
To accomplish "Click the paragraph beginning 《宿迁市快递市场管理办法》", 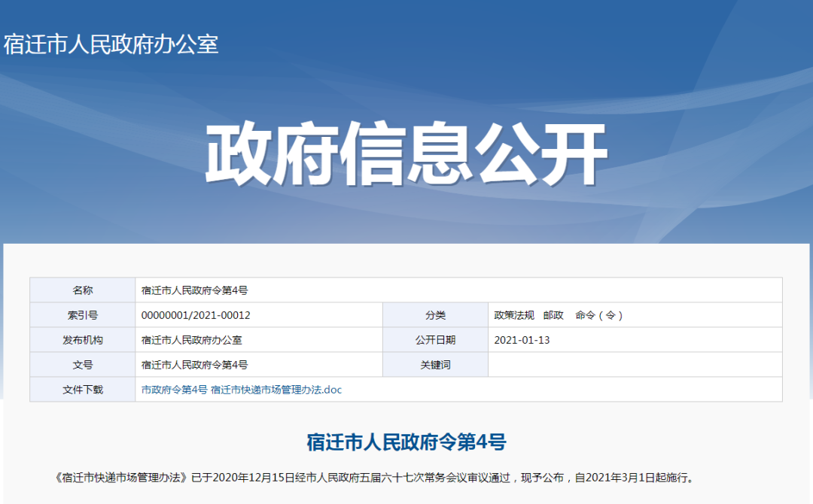I will [x=374, y=478].
